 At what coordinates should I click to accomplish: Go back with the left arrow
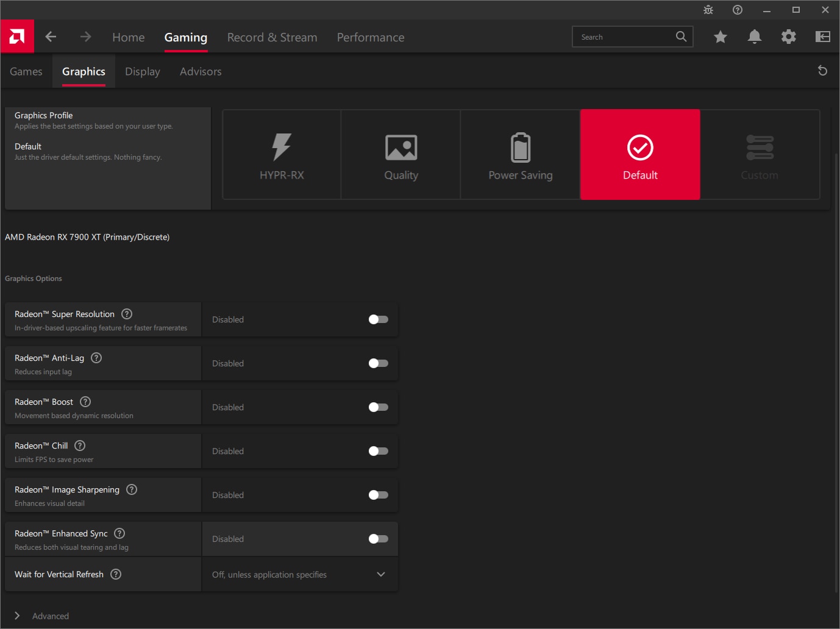[51, 37]
